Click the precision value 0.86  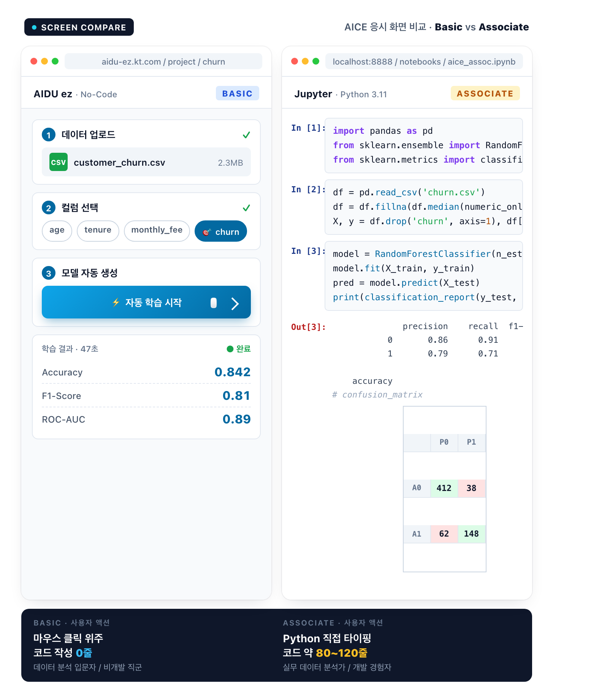[x=438, y=340]
